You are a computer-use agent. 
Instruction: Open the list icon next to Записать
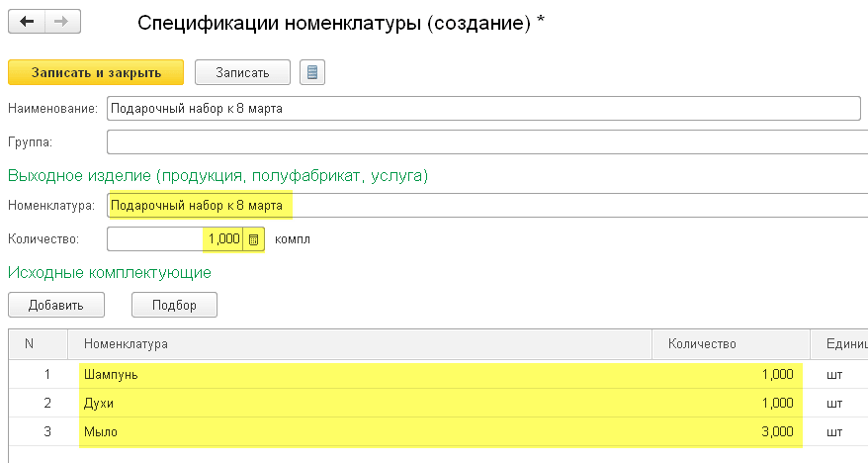click(x=312, y=72)
